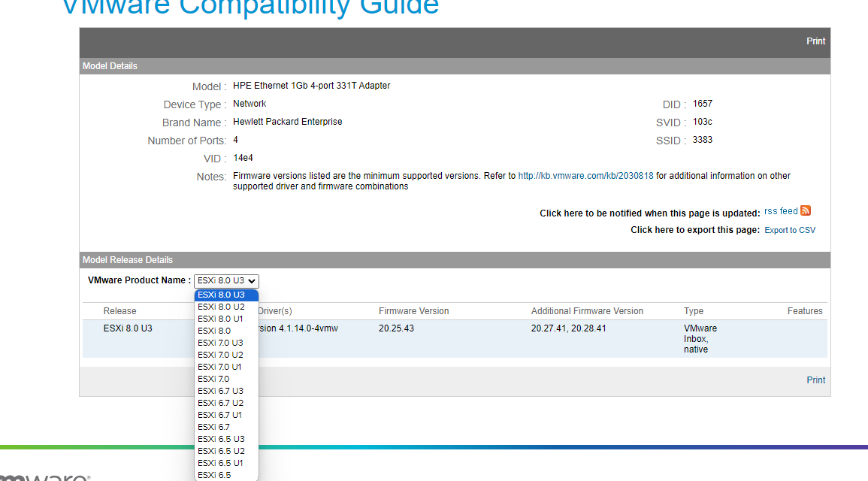The height and width of the screenshot is (481, 868).
Task: Click the Hewlett Packard Enterprise brand value
Action: [x=287, y=122]
